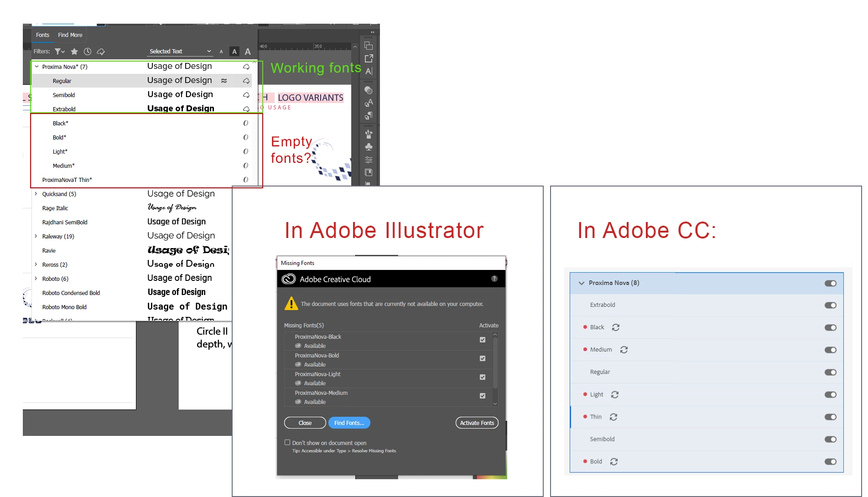Uncheck ProximaNova-Black activate checkbox
This screenshot has width=868, height=497.
pyautogui.click(x=483, y=340)
